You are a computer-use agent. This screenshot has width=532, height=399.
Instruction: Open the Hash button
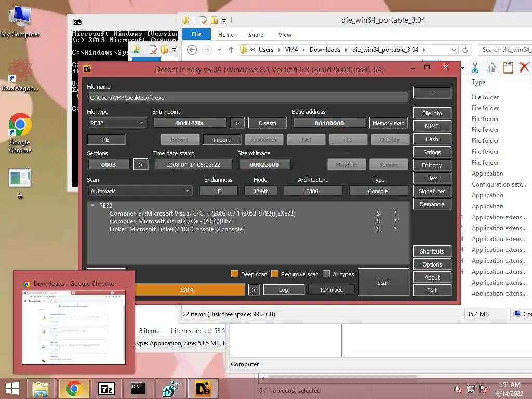[432, 139]
